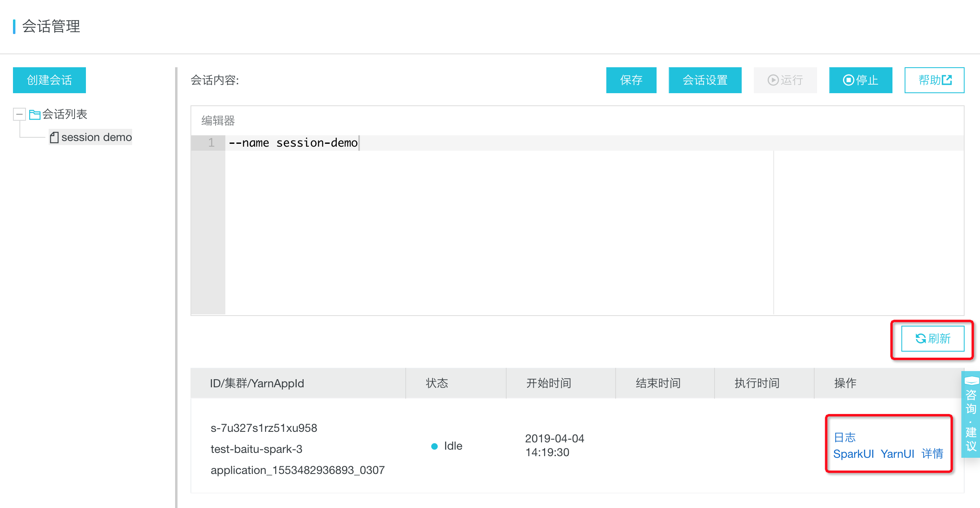View session 详情 details link
The width and height of the screenshot is (980, 508).
932,454
